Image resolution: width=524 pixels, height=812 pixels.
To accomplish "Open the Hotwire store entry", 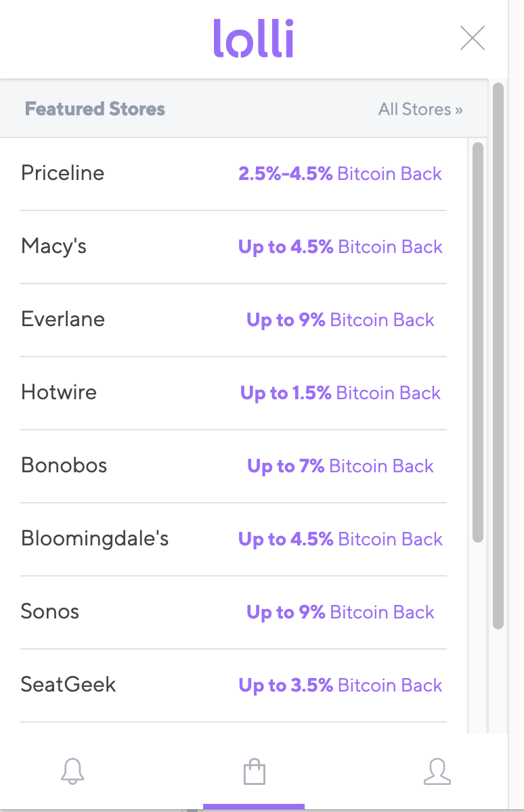I will click(59, 392).
